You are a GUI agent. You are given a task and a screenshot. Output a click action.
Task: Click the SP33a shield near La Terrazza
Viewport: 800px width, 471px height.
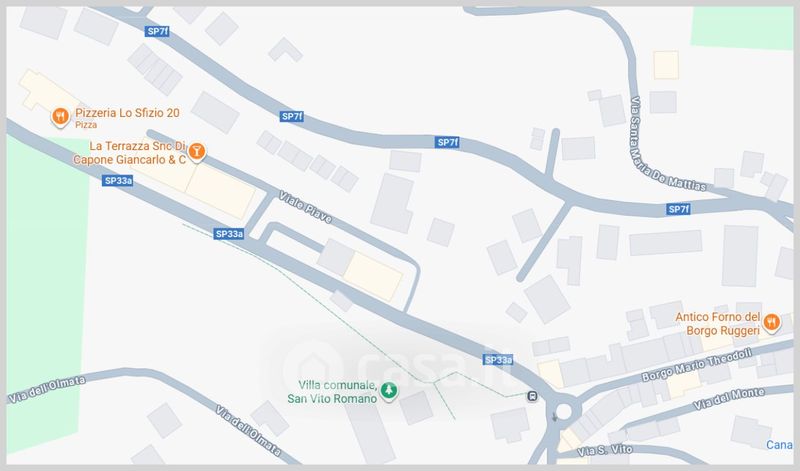click(117, 181)
